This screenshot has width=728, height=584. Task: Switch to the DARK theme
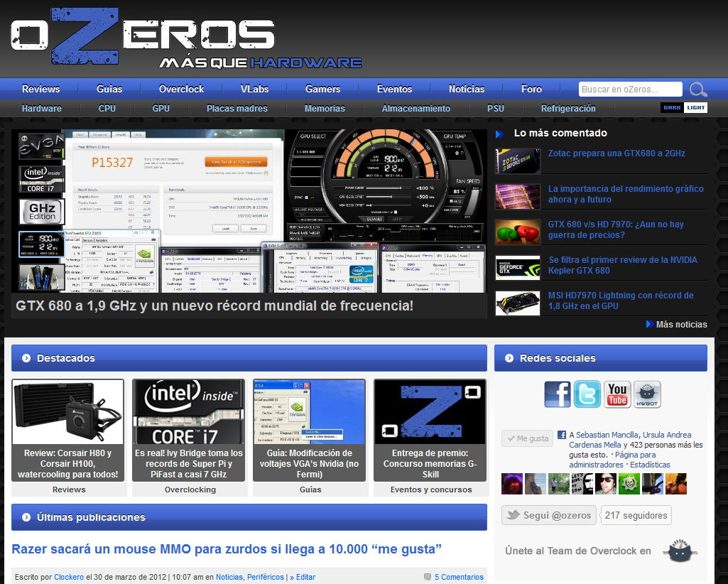672,107
